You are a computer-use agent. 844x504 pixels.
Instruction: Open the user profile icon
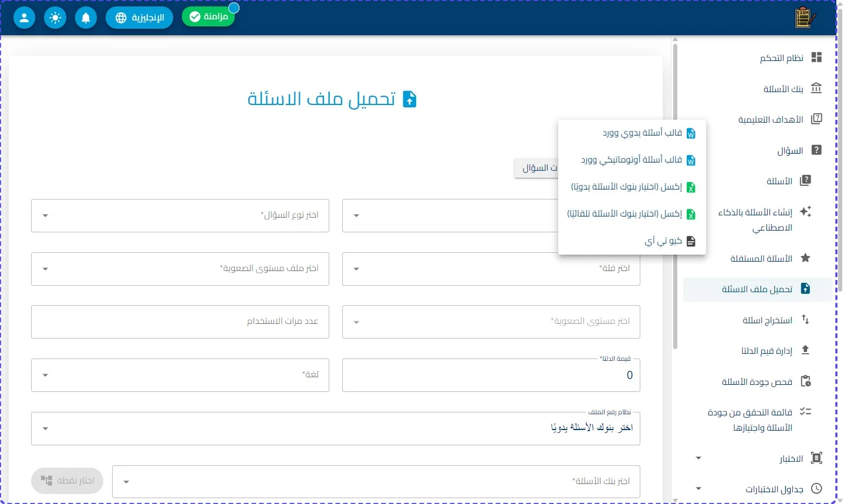pyautogui.click(x=24, y=18)
